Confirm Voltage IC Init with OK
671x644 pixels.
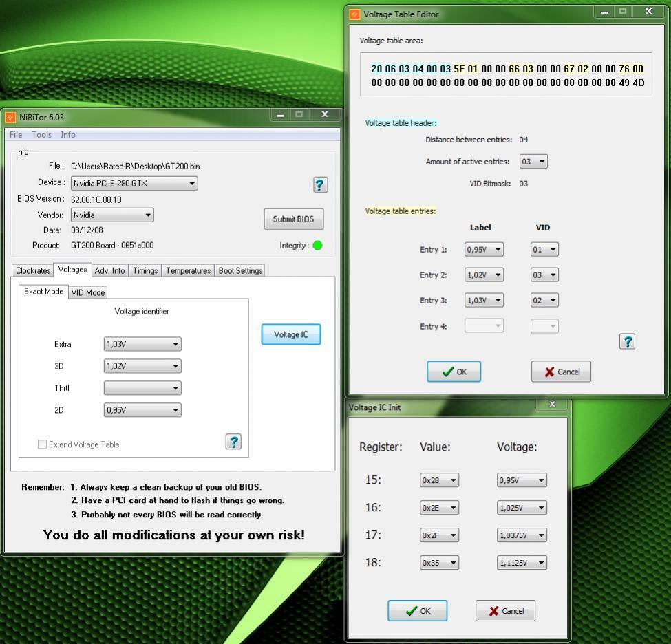[417, 610]
